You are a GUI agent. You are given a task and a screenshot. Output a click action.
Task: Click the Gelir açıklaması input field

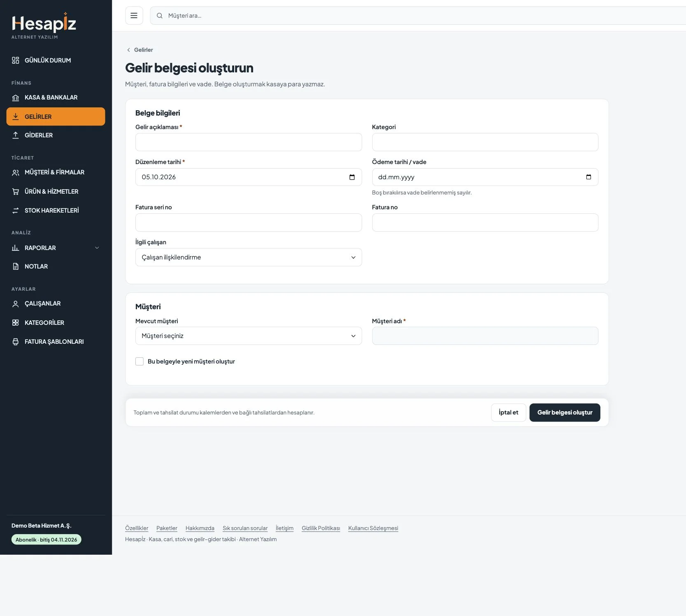click(x=249, y=142)
